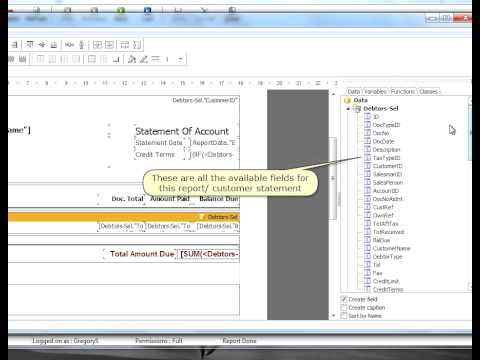
Task: Select the SUM Debtors expression field
Action: click(x=209, y=254)
